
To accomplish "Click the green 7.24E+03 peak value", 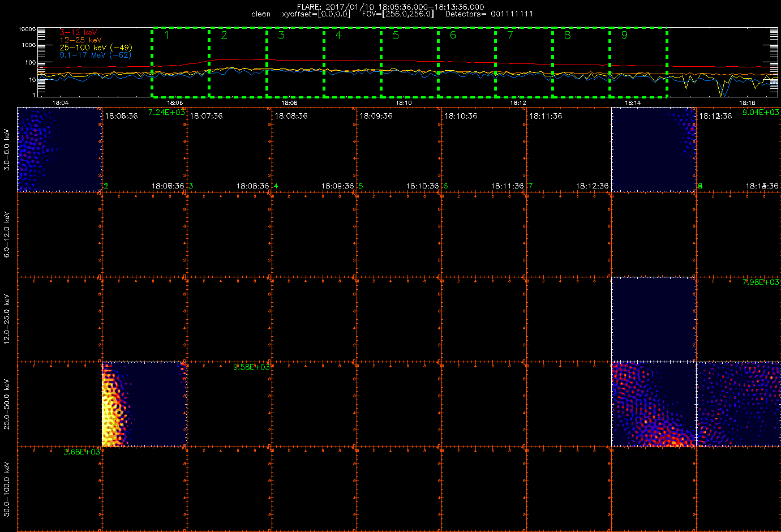I will pos(166,113).
